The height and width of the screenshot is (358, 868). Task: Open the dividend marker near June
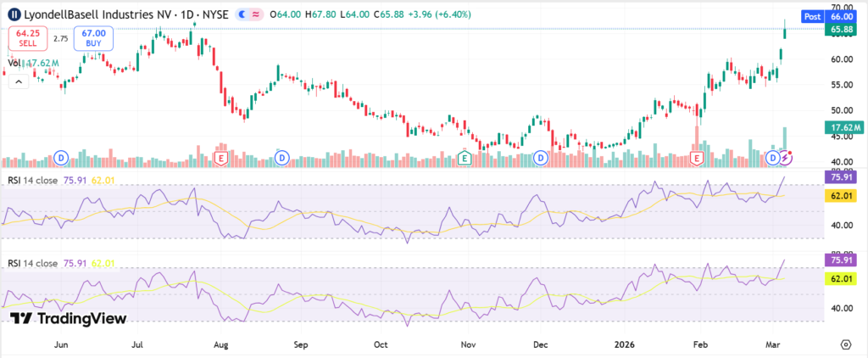61,158
